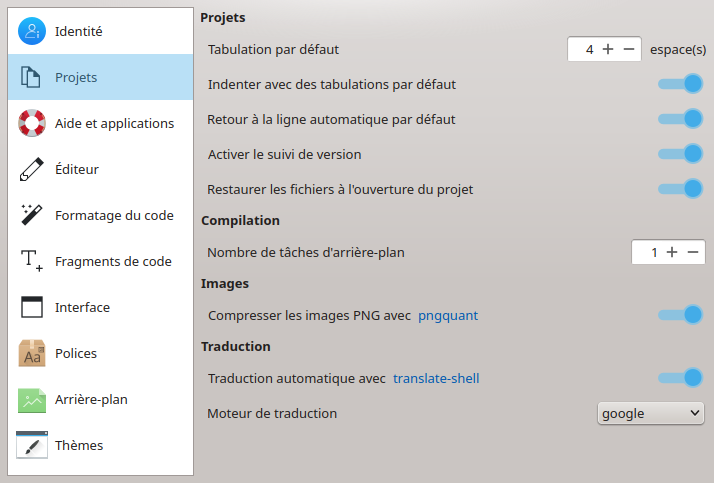
Task: Click the Fragments de code icon
Action: pos(32,261)
